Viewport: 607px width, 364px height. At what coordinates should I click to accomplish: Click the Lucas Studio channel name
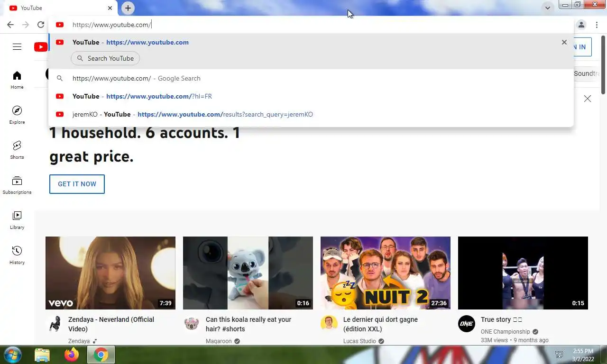click(359, 341)
